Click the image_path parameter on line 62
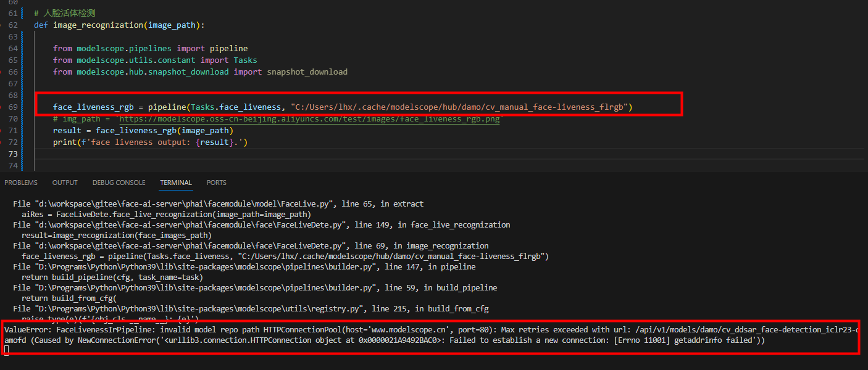Screen dimensions: 868x370 pos(172,25)
